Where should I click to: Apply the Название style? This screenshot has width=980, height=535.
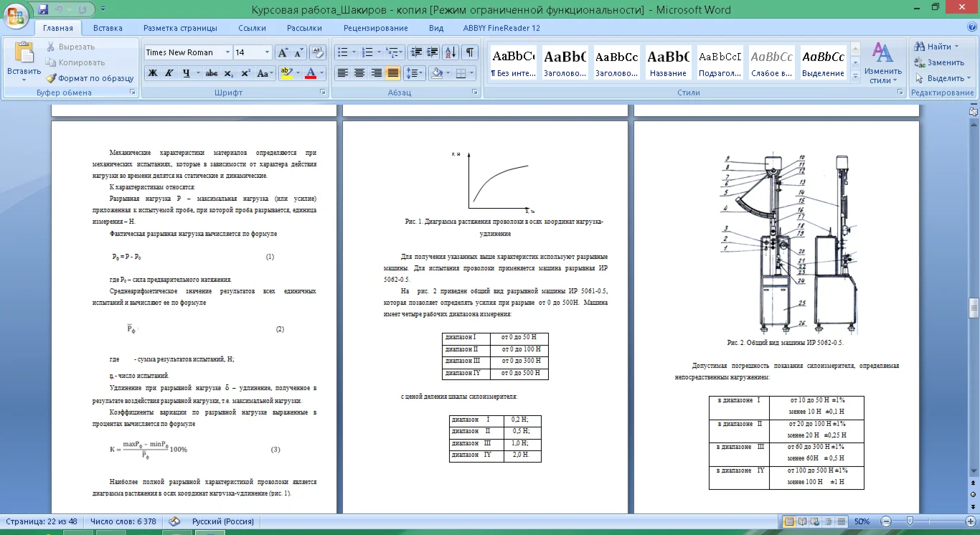[x=668, y=62]
